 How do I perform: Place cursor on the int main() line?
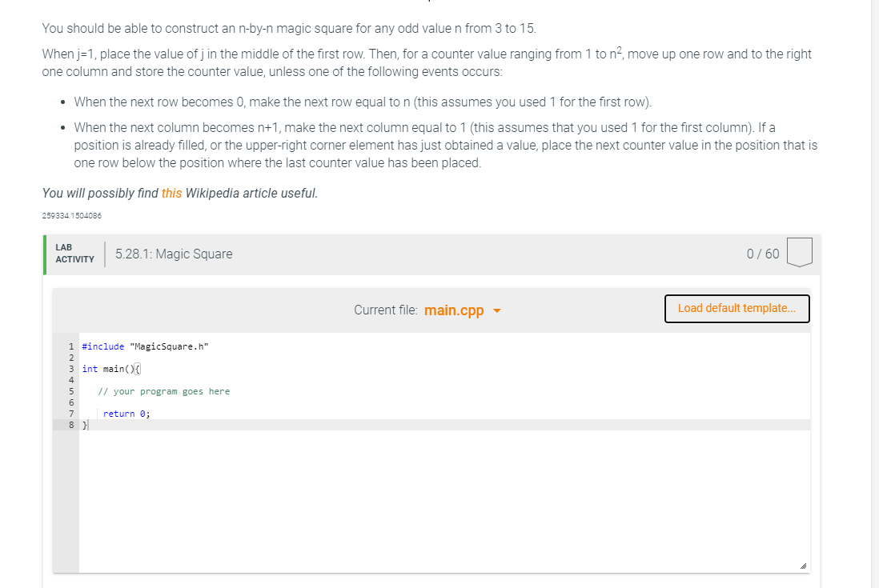111,369
